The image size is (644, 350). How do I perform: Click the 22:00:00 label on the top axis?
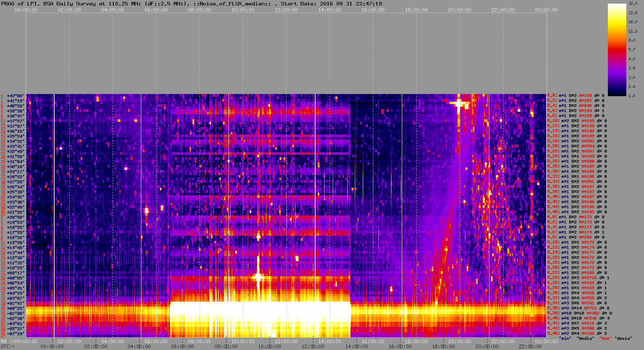(503, 10)
